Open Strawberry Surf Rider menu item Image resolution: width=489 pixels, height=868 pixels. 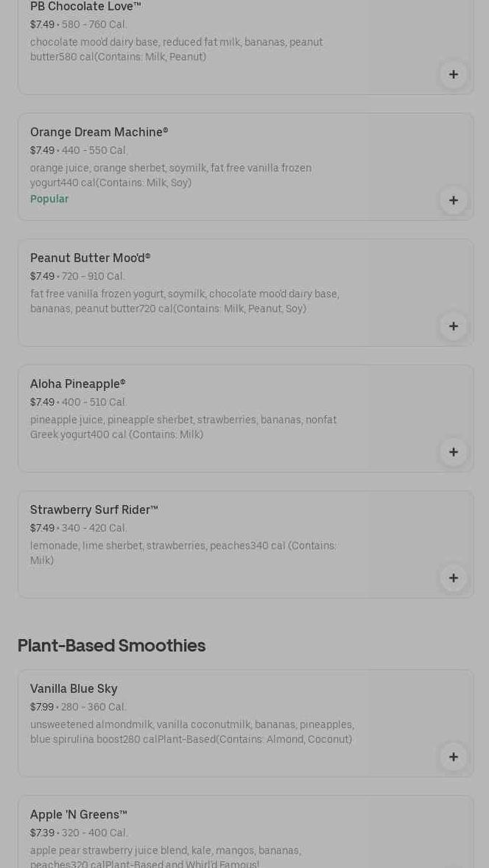tap(94, 510)
